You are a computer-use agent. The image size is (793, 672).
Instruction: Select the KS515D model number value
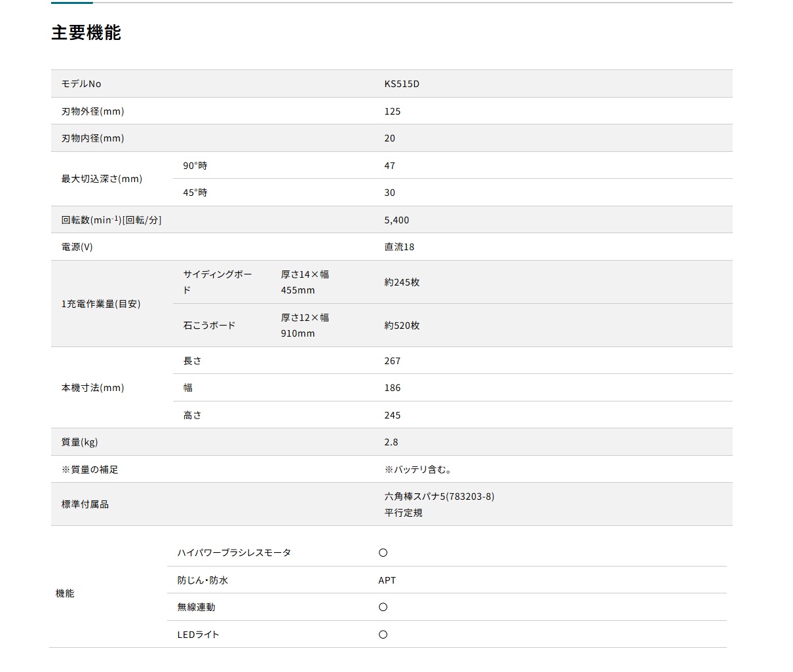point(402,84)
